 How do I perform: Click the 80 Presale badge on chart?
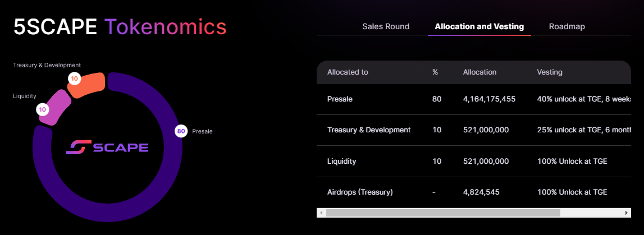click(181, 131)
